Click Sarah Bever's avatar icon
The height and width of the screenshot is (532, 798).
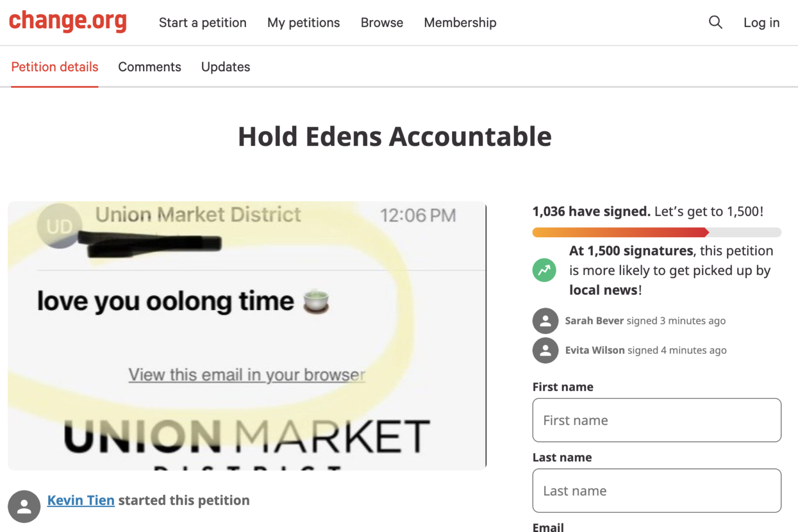click(x=545, y=321)
